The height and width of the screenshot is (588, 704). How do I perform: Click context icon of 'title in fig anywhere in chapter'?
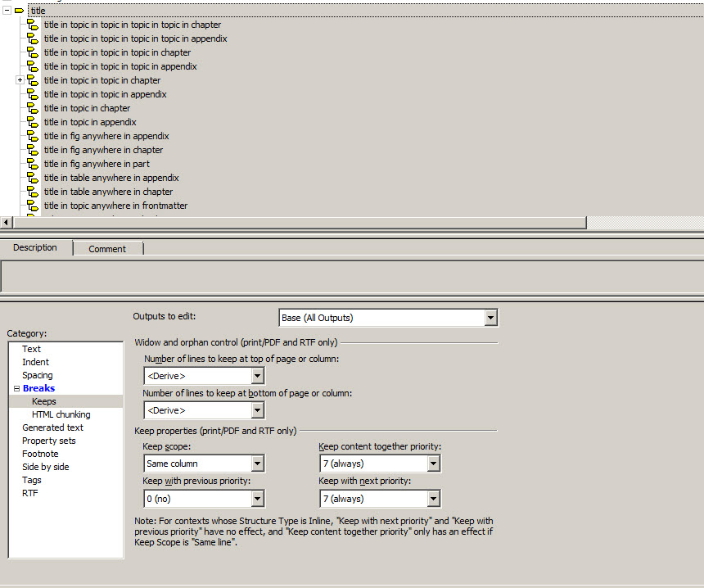(x=33, y=150)
